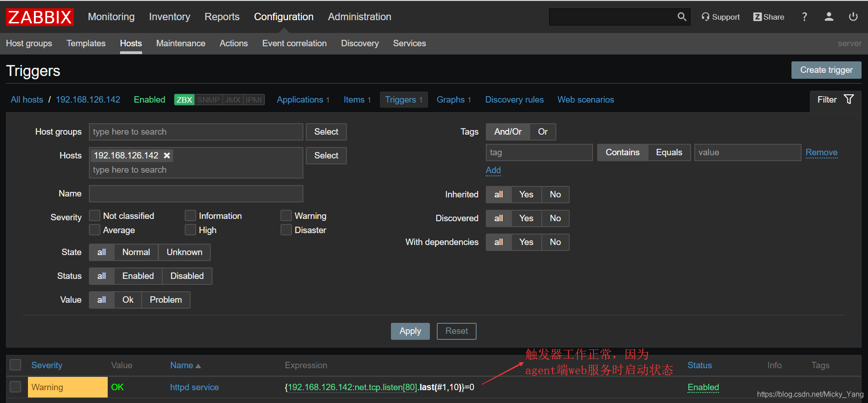Image resolution: width=868 pixels, height=403 pixels.
Task: Toggle the Filter funnel panel
Action: coord(835,99)
